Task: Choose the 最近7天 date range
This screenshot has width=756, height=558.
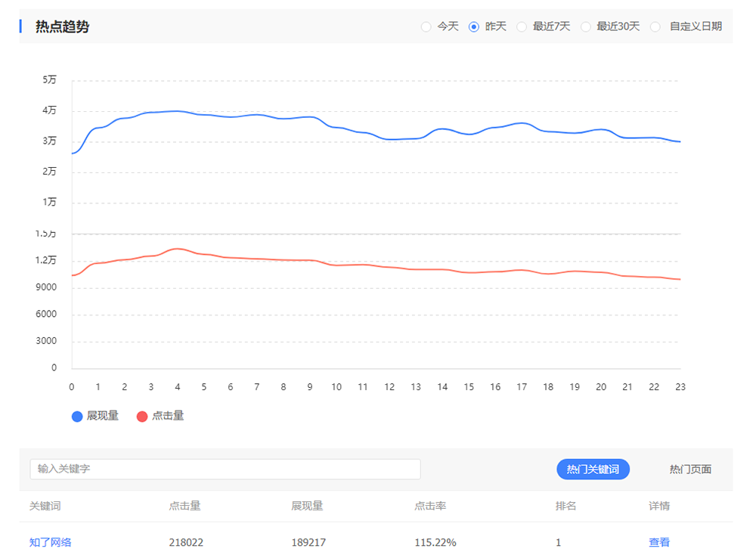Action: (522, 26)
